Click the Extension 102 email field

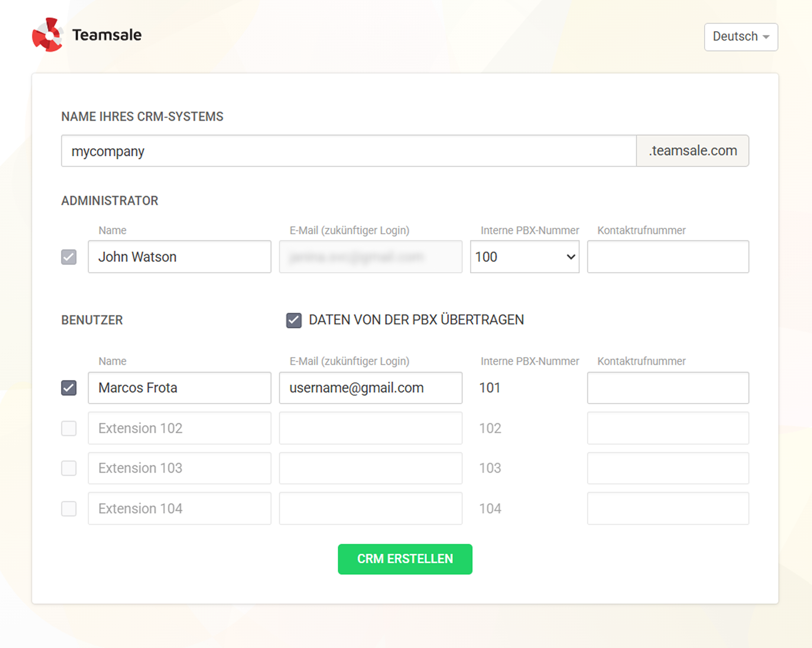click(370, 428)
